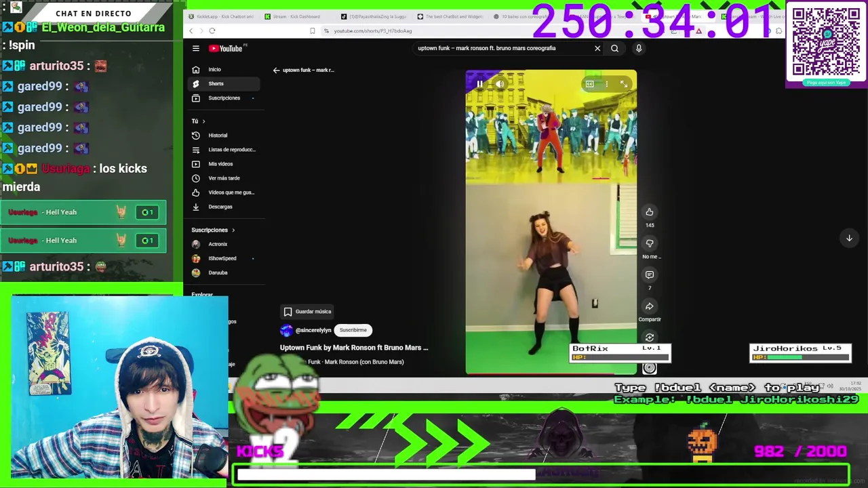Bookmark the page with the bookmark icon
Viewport: 868px width, 488px height.
point(312,30)
